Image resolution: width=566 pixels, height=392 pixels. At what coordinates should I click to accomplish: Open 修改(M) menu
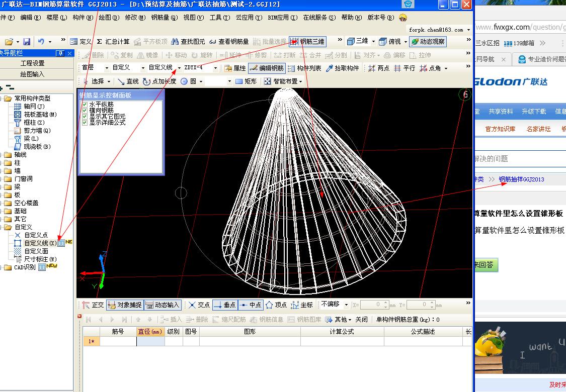(135, 17)
